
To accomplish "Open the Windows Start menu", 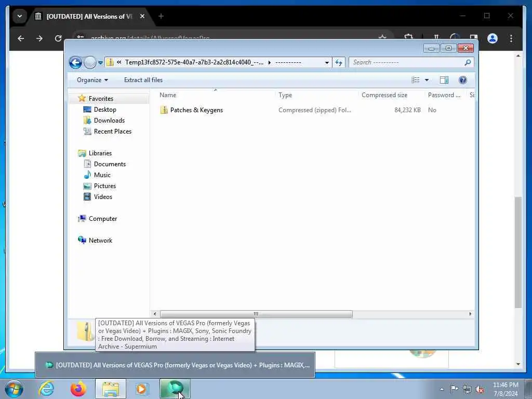I will (x=14, y=389).
